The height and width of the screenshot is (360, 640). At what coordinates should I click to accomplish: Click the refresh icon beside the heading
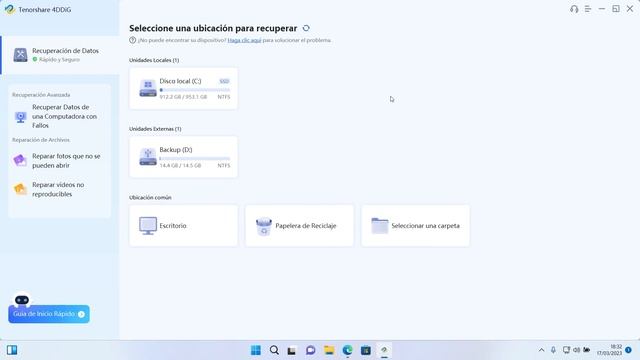306,28
